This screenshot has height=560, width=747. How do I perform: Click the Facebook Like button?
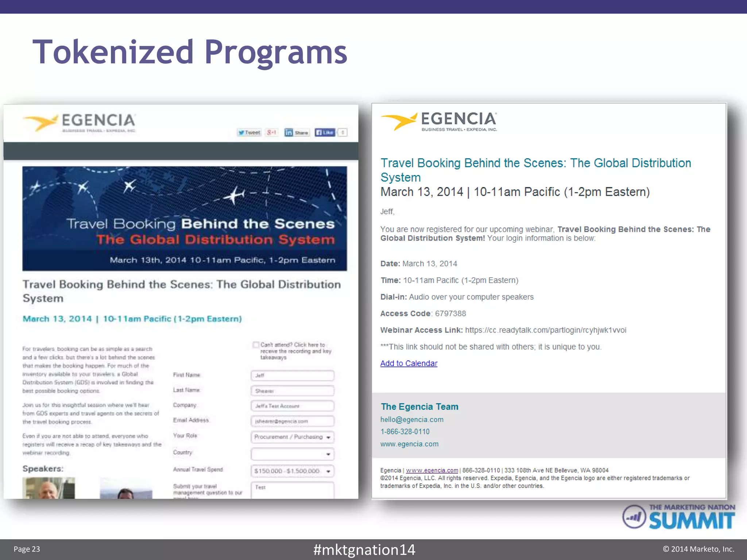[x=325, y=132]
